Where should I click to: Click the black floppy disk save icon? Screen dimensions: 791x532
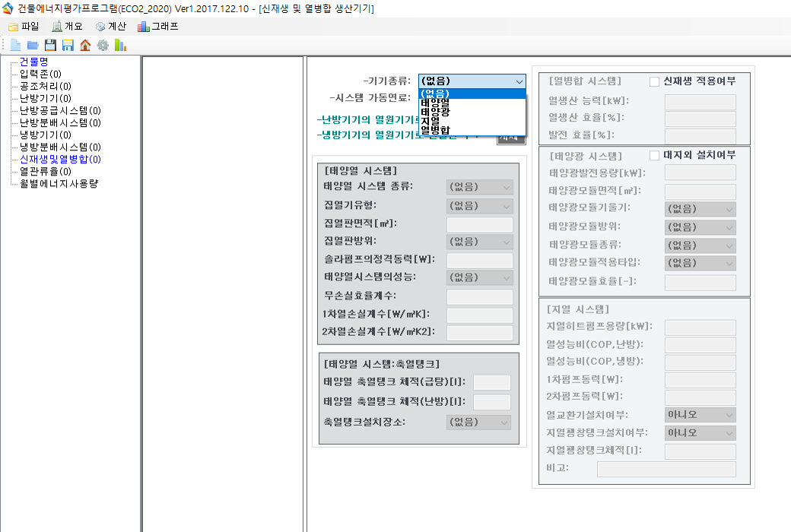pos(50,46)
